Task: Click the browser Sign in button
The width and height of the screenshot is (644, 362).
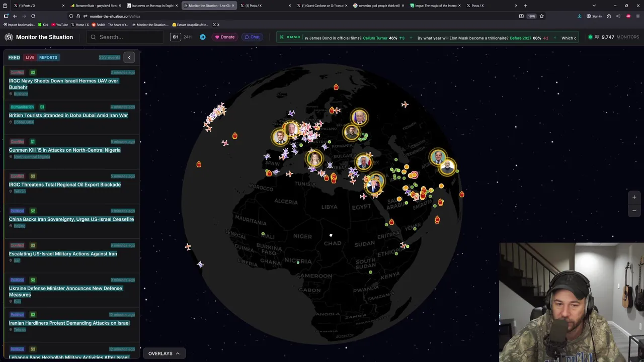Action: point(594,16)
